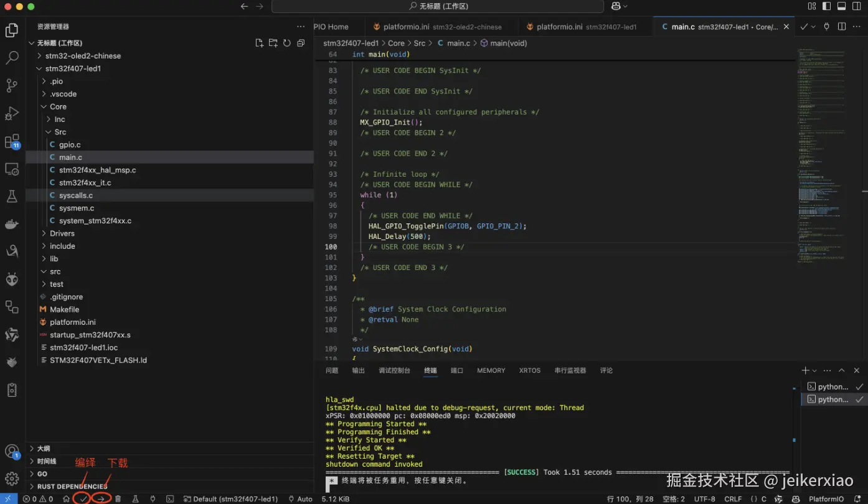Open the Docker whale icon in activity bar
868x504 pixels.
[12, 224]
